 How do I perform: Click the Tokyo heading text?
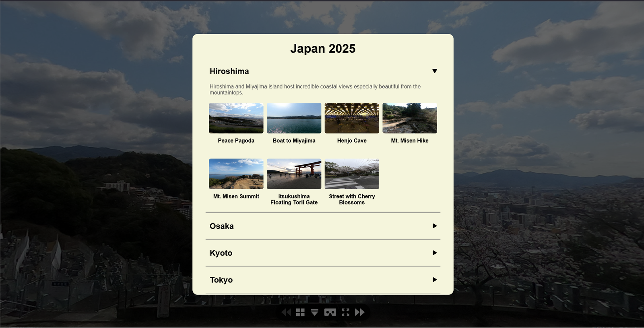point(221,280)
